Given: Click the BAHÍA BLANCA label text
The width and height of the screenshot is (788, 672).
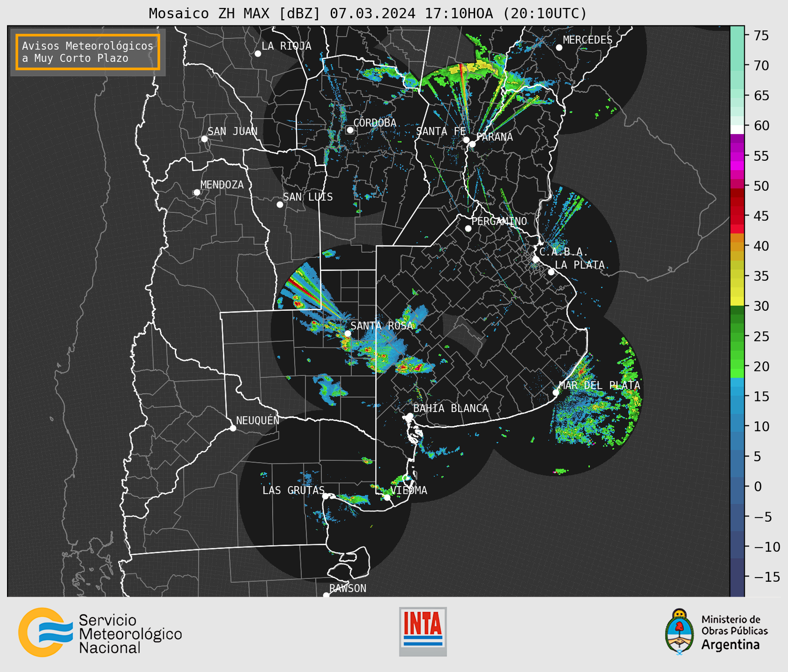Looking at the screenshot, I should (451, 408).
